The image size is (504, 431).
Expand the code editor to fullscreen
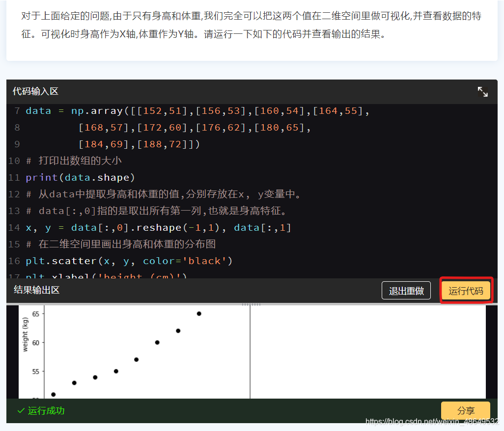point(482,92)
